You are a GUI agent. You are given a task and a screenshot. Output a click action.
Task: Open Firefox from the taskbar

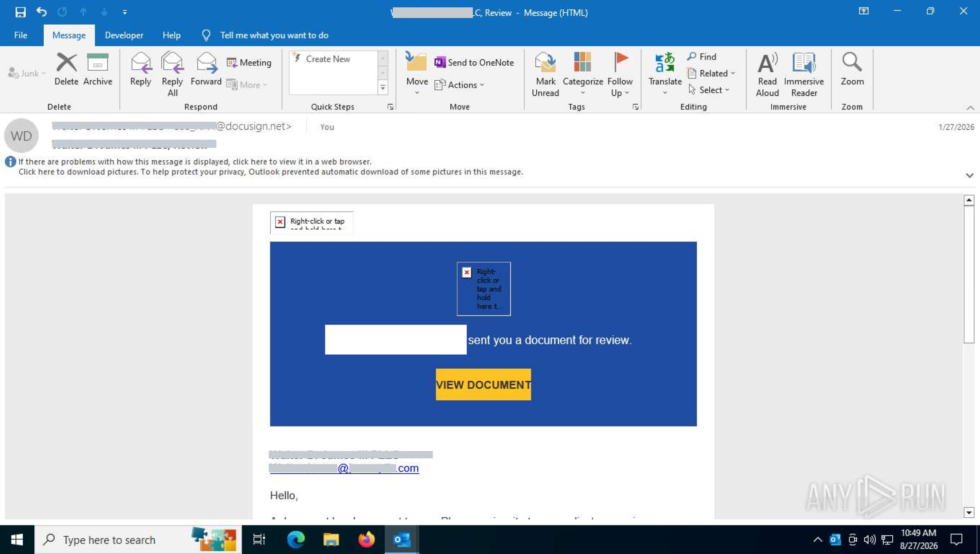pyautogui.click(x=366, y=540)
